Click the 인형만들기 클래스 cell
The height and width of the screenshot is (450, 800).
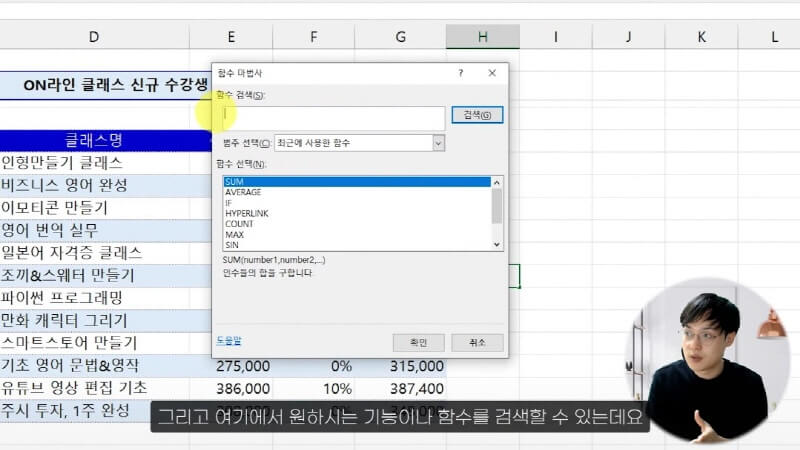pos(94,163)
